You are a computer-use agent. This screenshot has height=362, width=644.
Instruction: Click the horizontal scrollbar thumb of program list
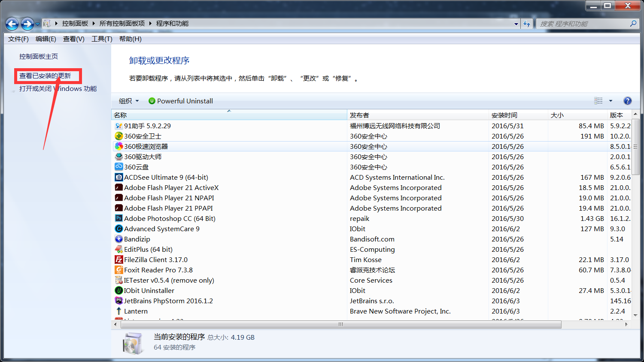pyautogui.click(x=341, y=324)
